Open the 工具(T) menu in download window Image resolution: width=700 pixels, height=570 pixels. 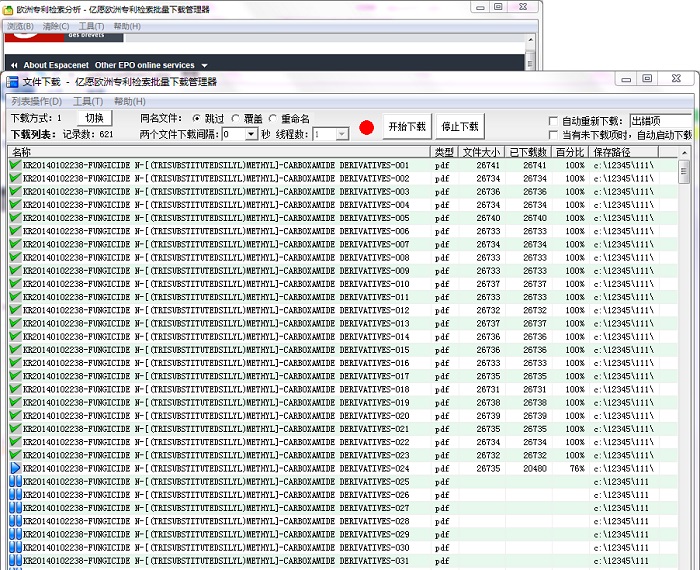pyautogui.click(x=88, y=101)
